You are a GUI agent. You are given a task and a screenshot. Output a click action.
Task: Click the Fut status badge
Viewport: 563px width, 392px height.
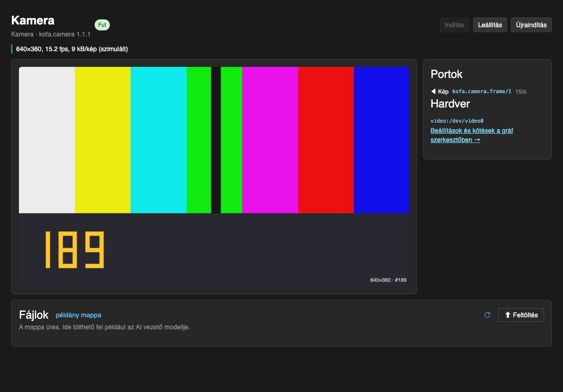(102, 25)
